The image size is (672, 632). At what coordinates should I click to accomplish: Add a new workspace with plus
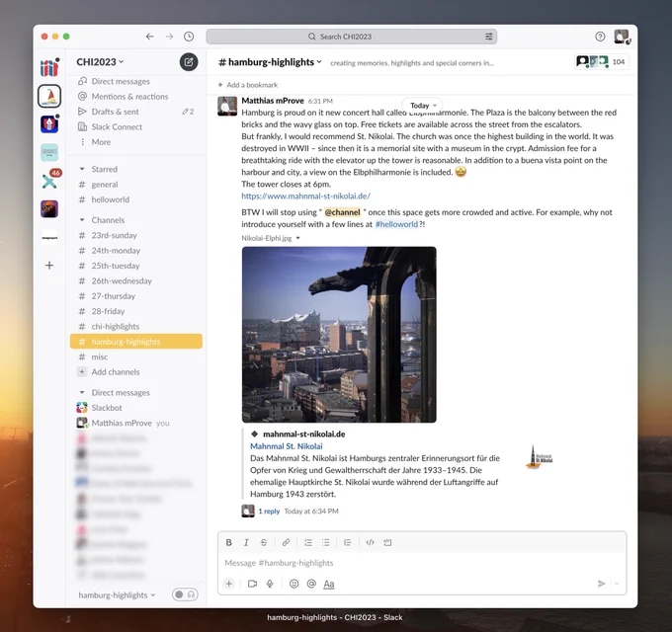point(49,266)
